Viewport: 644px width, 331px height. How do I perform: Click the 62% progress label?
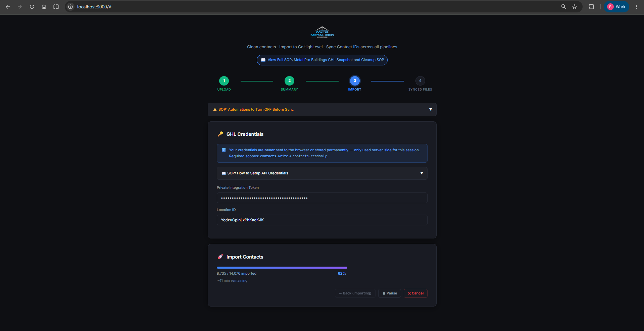coord(342,274)
